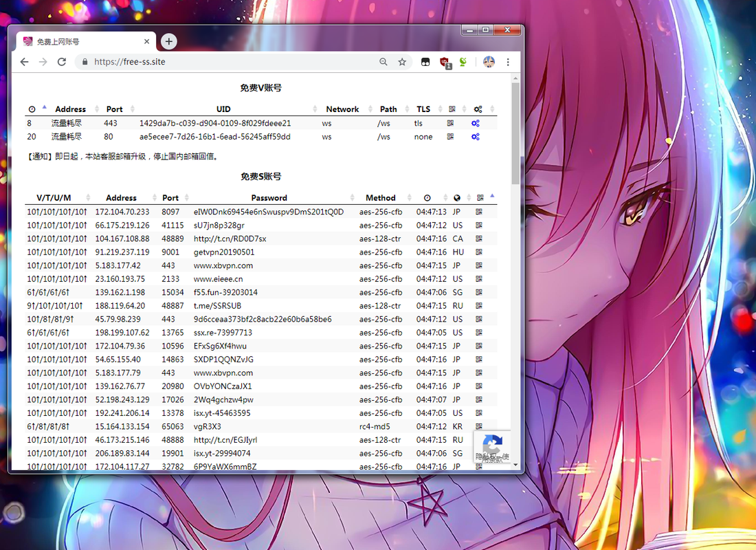This screenshot has width=756, height=550.
Task: Select password http://t.cn/RD0D7sx
Action: (x=230, y=239)
